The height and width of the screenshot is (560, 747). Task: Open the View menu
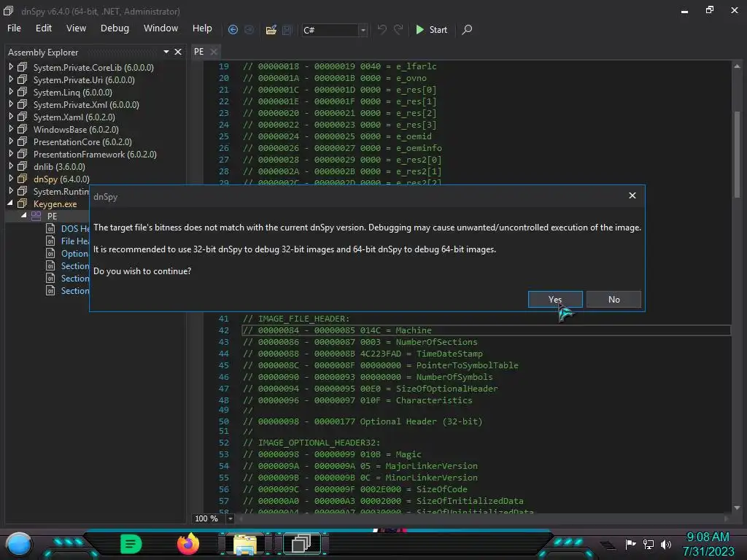(x=76, y=28)
